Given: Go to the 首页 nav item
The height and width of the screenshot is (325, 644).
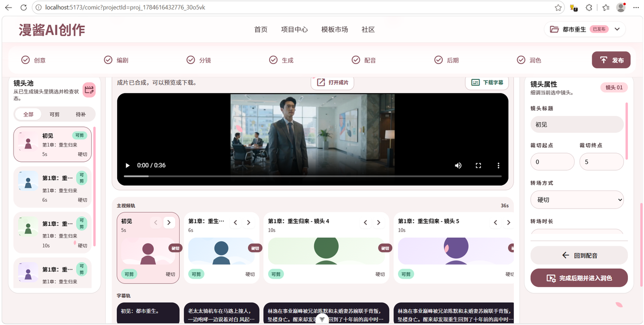Looking at the screenshot, I should (261, 29).
